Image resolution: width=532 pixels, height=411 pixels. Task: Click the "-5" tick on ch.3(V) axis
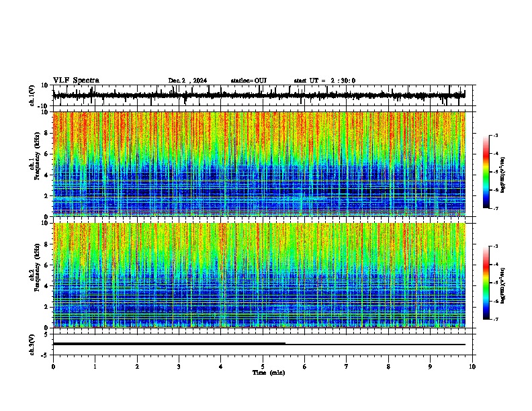point(45,355)
